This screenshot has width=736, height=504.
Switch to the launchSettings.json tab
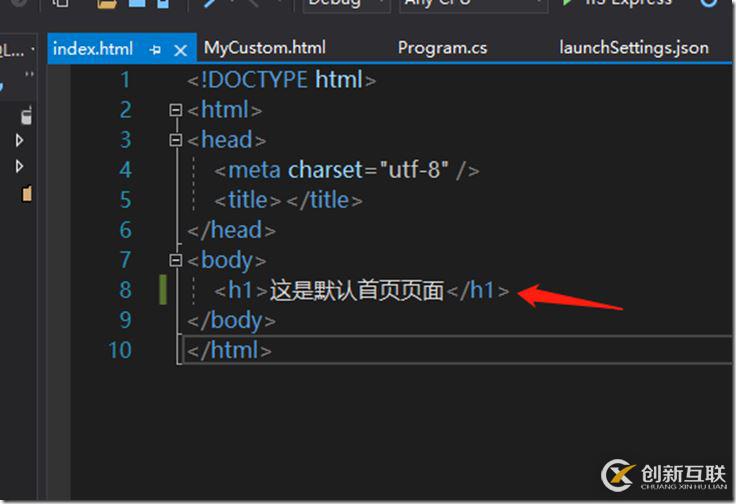[634, 48]
